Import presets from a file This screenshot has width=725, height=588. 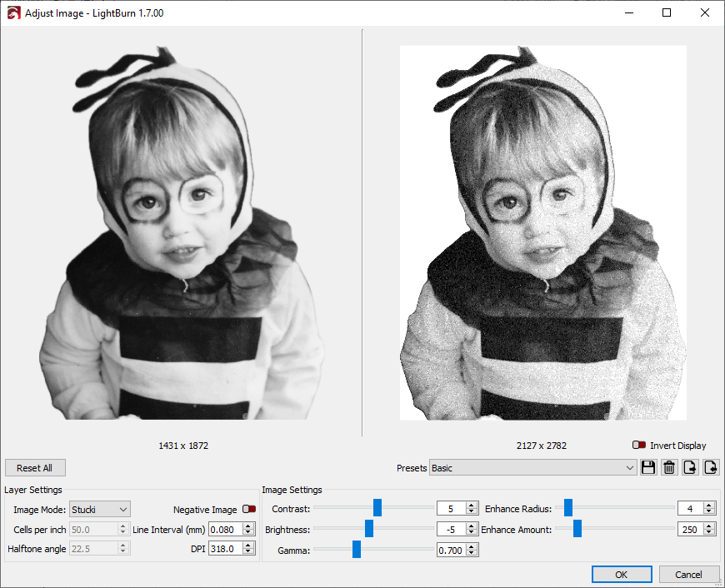[710, 467]
